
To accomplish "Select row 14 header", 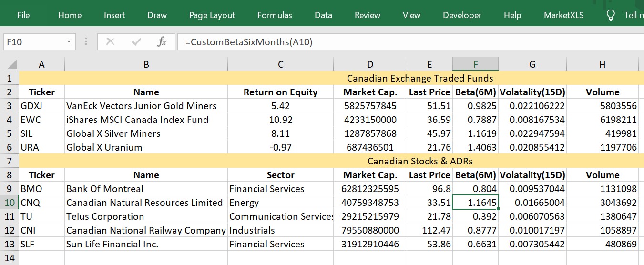I will click(x=10, y=258).
